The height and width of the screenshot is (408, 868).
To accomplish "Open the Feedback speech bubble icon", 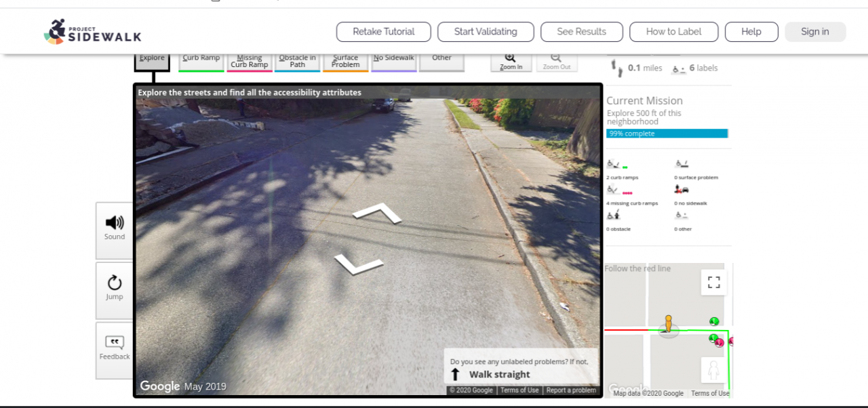I will pos(115,342).
